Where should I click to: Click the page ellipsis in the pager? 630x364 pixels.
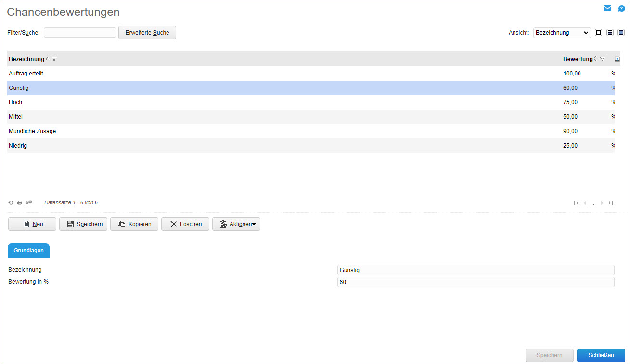(x=593, y=204)
